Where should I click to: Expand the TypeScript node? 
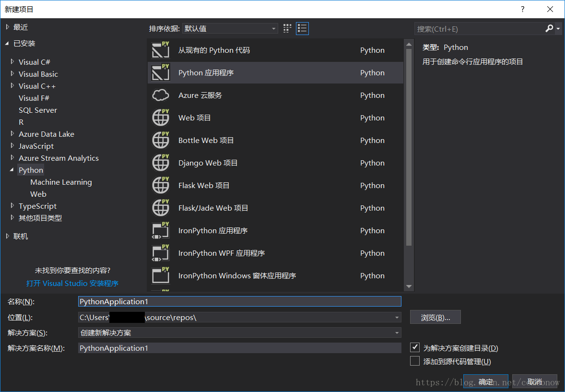12,205
